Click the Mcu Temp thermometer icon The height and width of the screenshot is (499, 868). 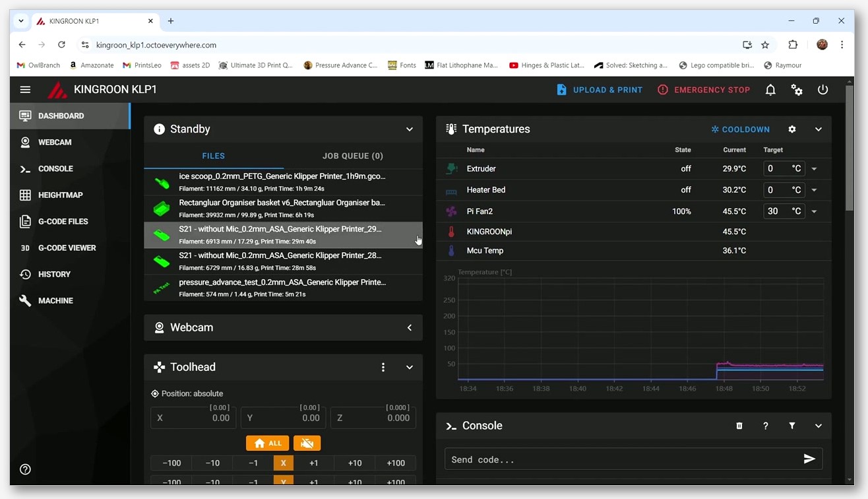click(x=451, y=251)
